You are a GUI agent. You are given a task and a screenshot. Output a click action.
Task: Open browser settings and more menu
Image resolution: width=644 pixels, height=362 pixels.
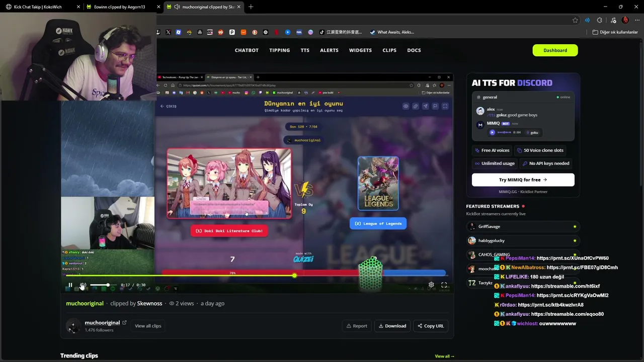pyautogui.click(x=636, y=20)
